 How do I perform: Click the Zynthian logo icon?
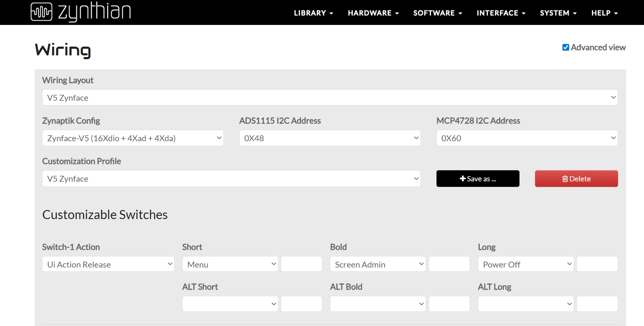(42, 12)
